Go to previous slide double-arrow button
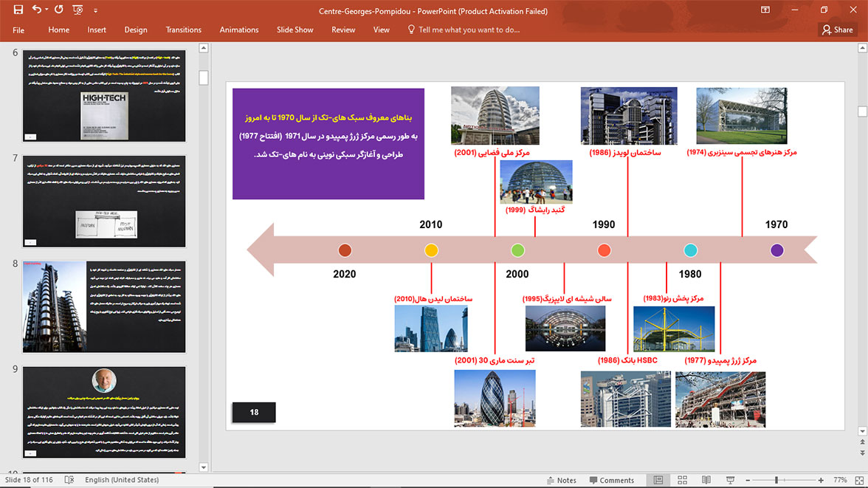868x488 pixels. point(862,442)
